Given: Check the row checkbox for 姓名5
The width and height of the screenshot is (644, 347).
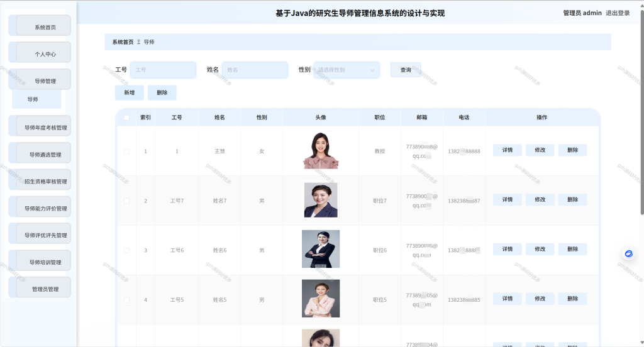Looking at the screenshot, I should 126,300.
